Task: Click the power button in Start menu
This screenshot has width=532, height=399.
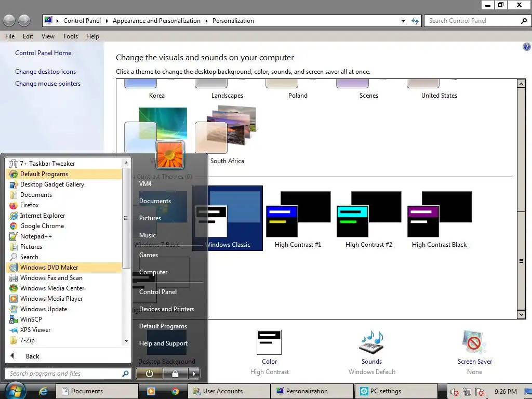Action: click(x=149, y=374)
